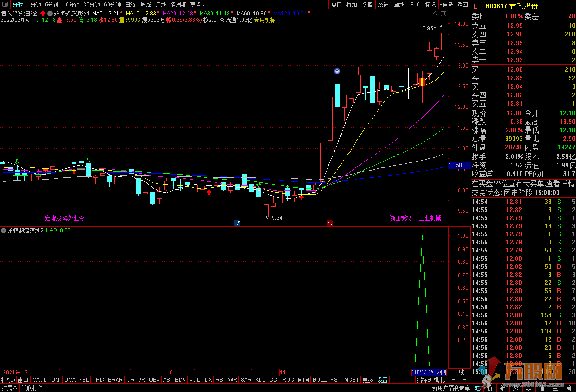Click the minus zoom-out button
This screenshot has width=576, height=392.
464,380
